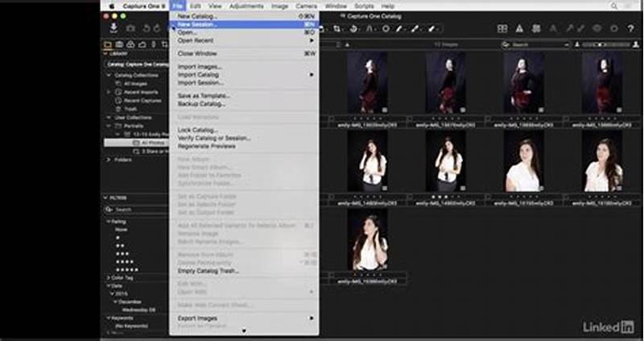Click the filters panel search field
The image size is (644, 341).
tap(136, 210)
